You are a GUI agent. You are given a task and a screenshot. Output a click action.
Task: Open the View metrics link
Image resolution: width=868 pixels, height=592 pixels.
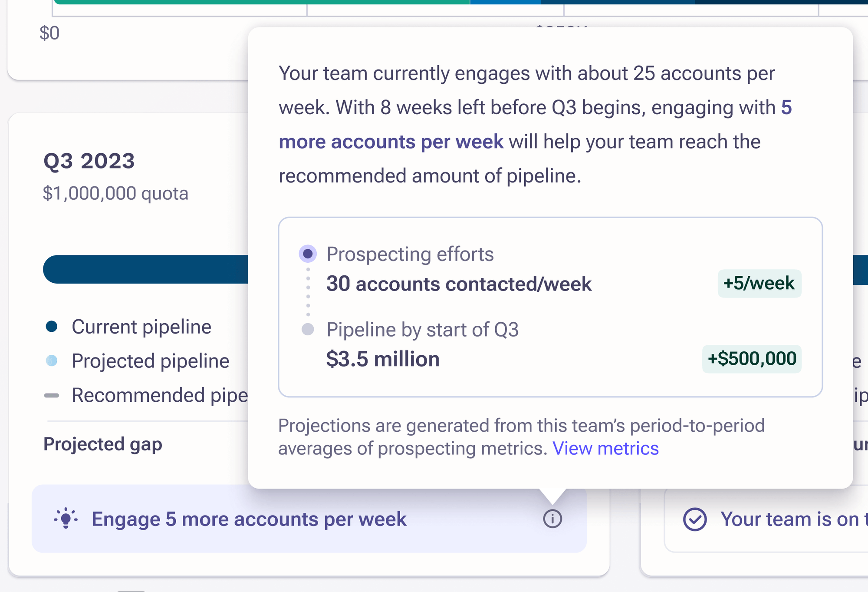click(605, 448)
